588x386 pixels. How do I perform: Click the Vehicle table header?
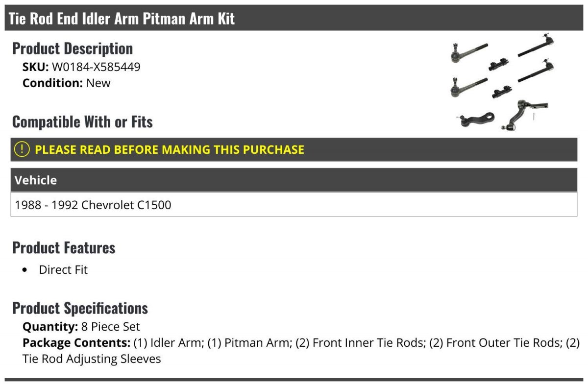coord(294,180)
